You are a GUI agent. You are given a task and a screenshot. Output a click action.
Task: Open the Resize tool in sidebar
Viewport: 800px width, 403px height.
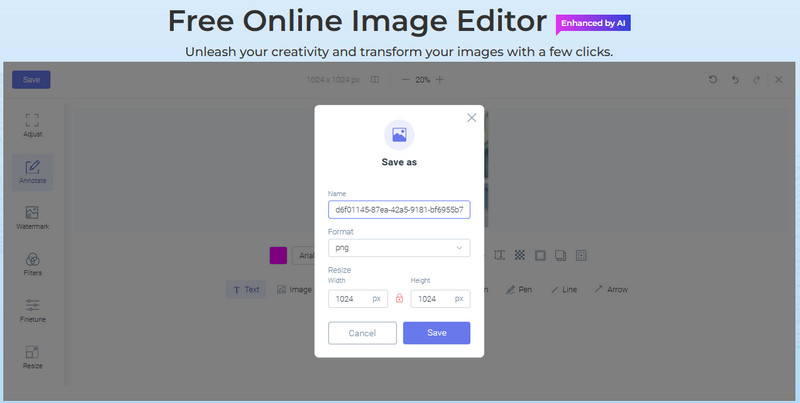[x=32, y=358]
